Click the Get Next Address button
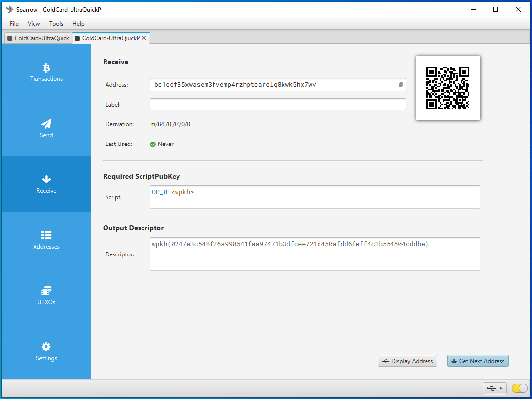 (x=478, y=361)
